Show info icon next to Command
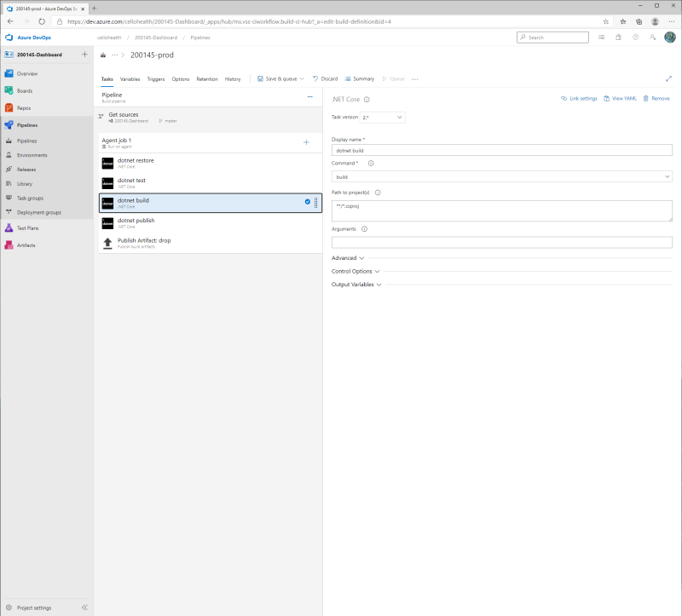 tap(371, 164)
